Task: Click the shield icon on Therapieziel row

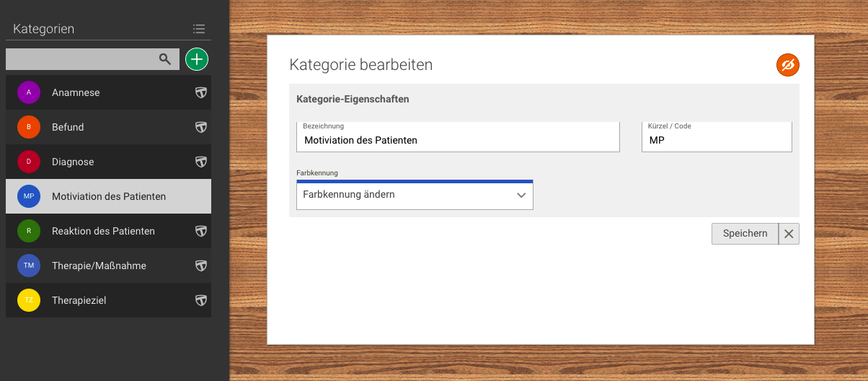Action: 201,300
